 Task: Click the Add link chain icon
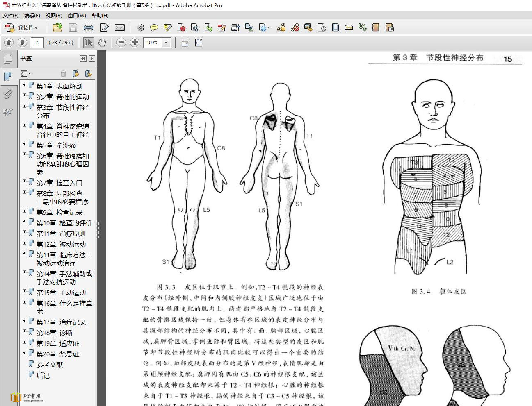click(281, 28)
